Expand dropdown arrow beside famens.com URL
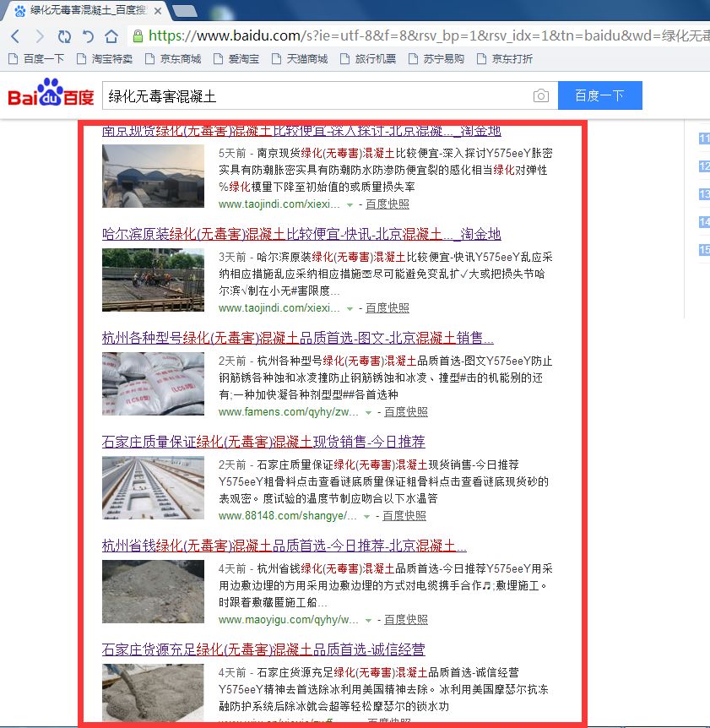The height and width of the screenshot is (728, 710). (368, 413)
